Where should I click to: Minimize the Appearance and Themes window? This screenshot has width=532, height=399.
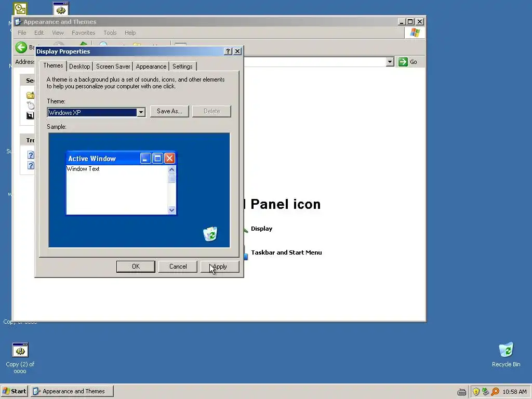coord(402,22)
